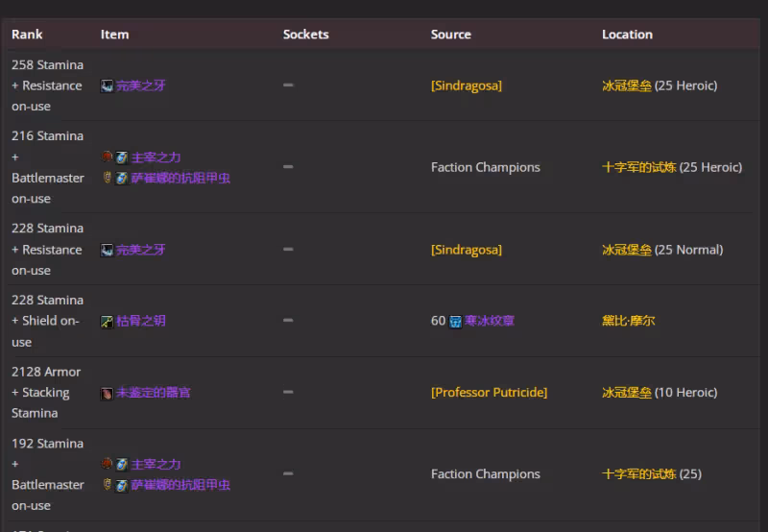768x532 pixels.
Task: Open the 冰冠堡垒 location link for 25 Normal
Action: [627, 250]
